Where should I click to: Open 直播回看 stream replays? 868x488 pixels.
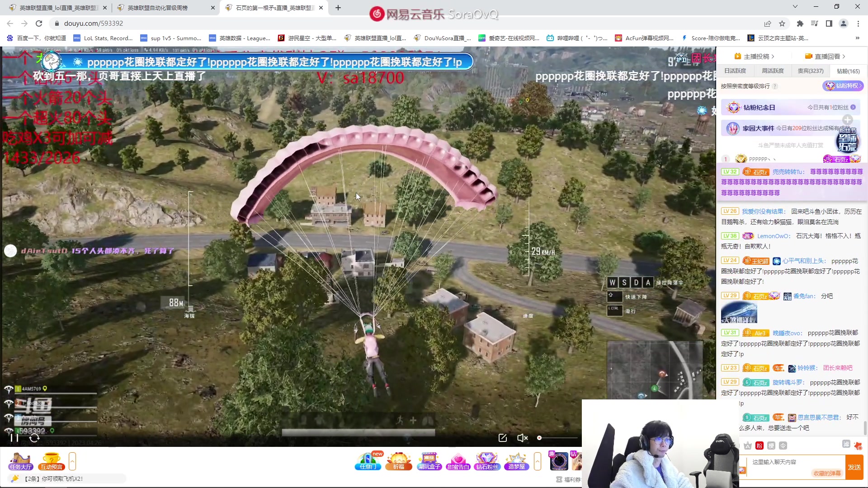[x=825, y=56]
